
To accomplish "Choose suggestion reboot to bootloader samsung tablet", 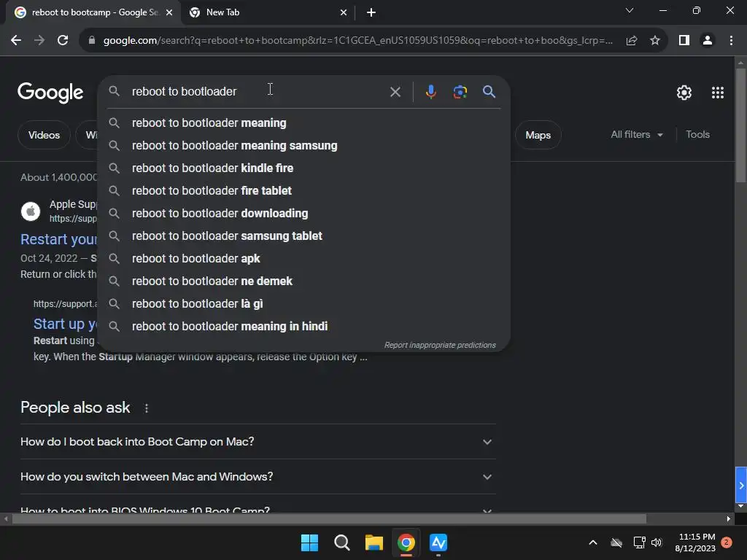I will 304,236.
